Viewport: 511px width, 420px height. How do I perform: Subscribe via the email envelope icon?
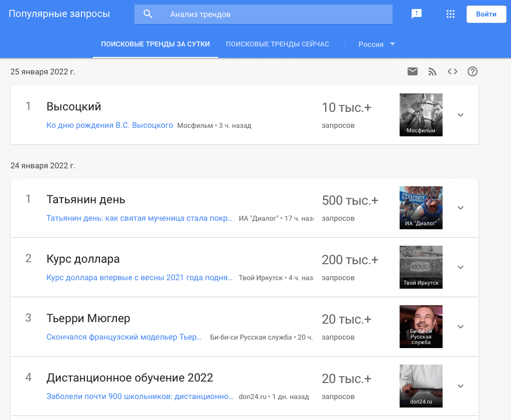(x=413, y=71)
